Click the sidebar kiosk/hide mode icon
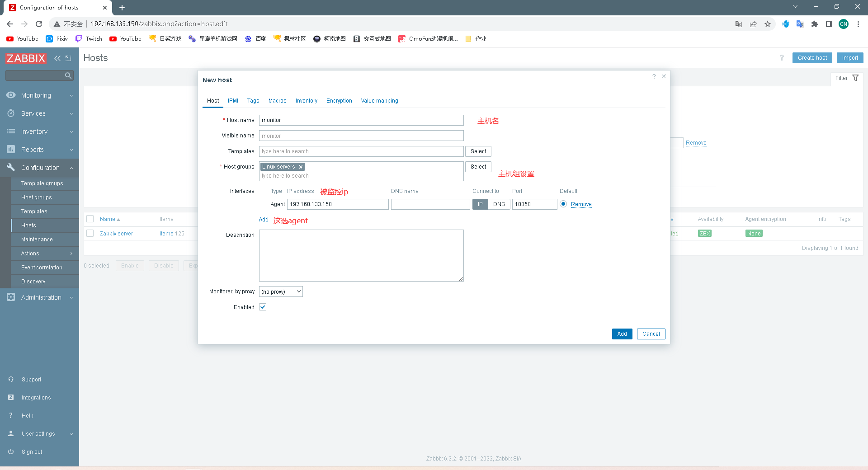 [x=68, y=58]
